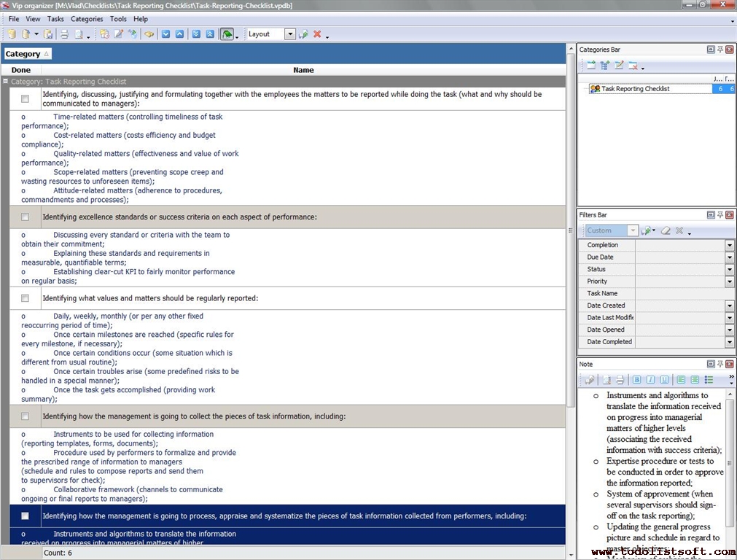Open the Tasks menu
The image size is (737, 560).
pyautogui.click(x=55, y=19)
